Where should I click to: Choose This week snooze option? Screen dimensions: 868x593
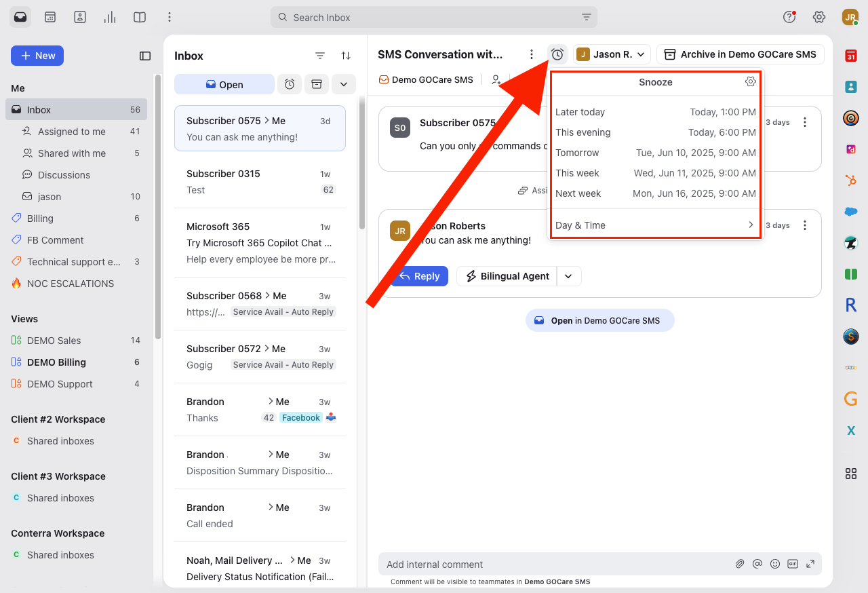coord(656,173)
